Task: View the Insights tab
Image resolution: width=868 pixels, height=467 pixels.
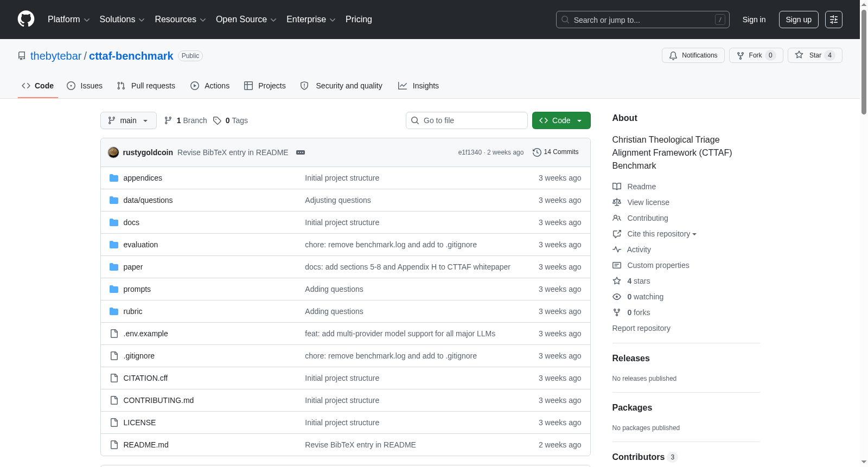Action: pos(418,86)
